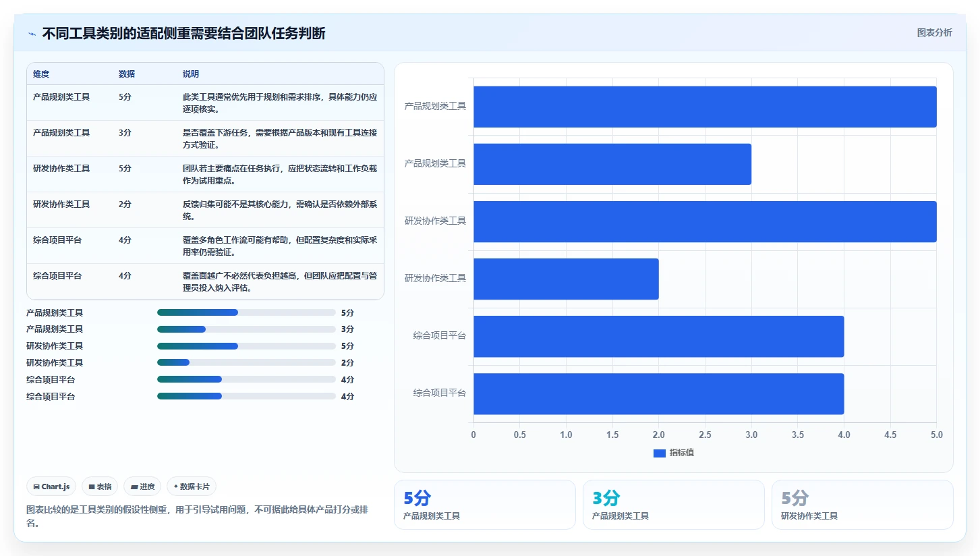
Task: Click the 2分 value in the table
Action: click(x=125, y=204)
